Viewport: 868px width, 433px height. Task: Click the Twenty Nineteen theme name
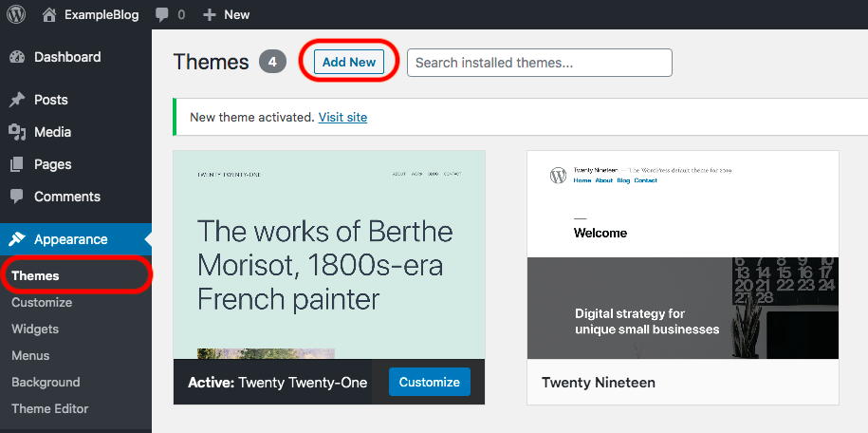[x=599, y=383]
